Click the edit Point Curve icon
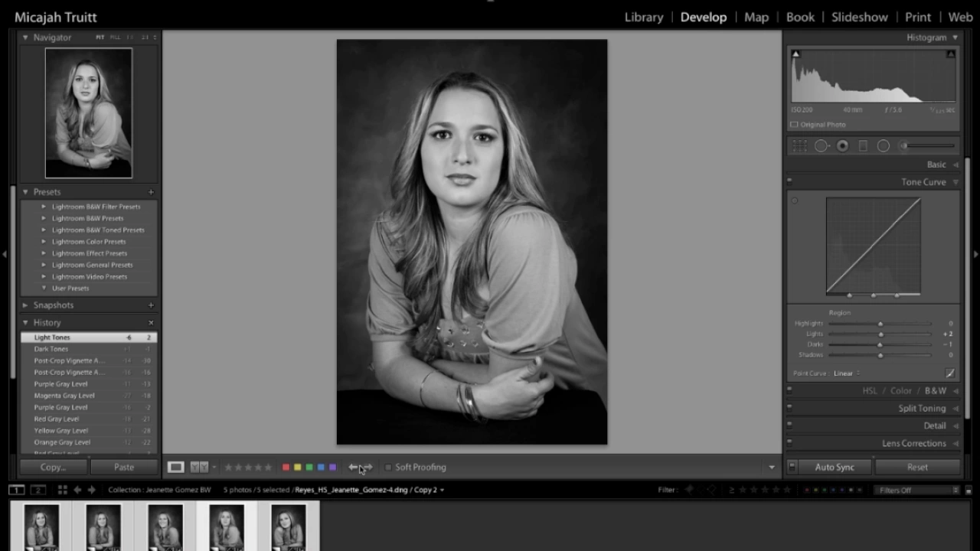Viewport: 980px width, 551px height. click(950, 373)
